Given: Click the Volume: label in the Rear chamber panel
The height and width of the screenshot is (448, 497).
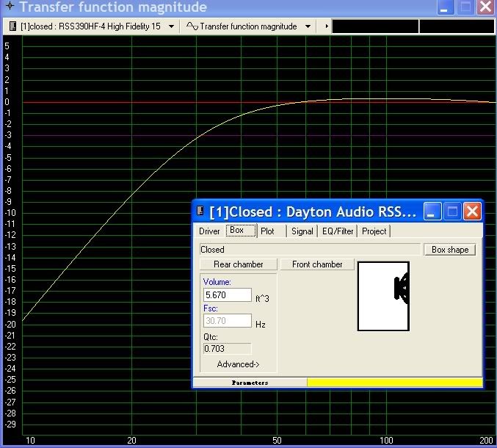Looking at the screenshot, I should [217, 281].
